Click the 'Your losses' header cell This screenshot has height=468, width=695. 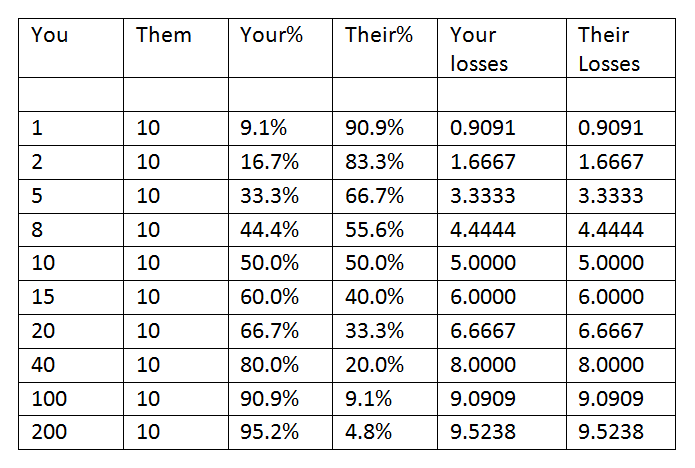point(502,48)
